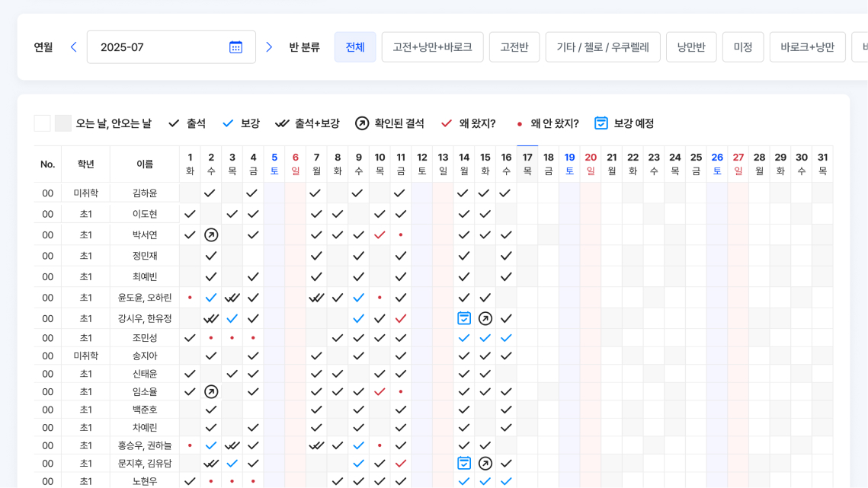Click the confirmed absence circle icon in 박서연's row
The width and height of the screenshot is (868, 488).
click(211, 234)
